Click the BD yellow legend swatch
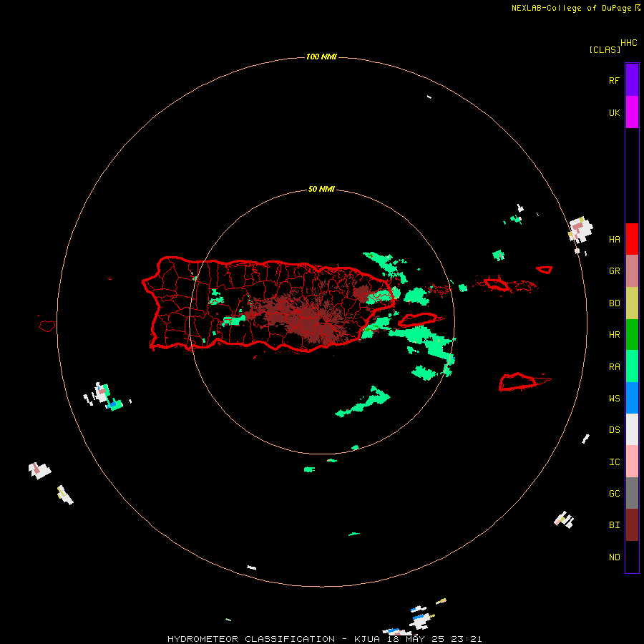This screenshot has width=644, height=644. (x=632, y=303)
